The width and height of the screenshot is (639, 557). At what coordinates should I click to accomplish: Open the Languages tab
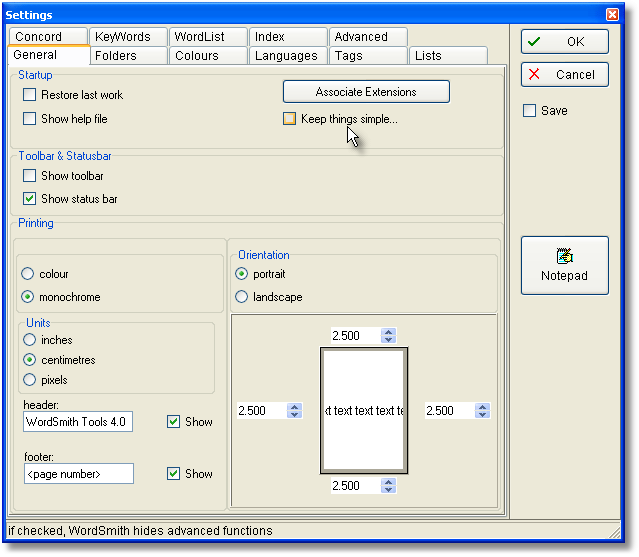[x=288, y=55]
